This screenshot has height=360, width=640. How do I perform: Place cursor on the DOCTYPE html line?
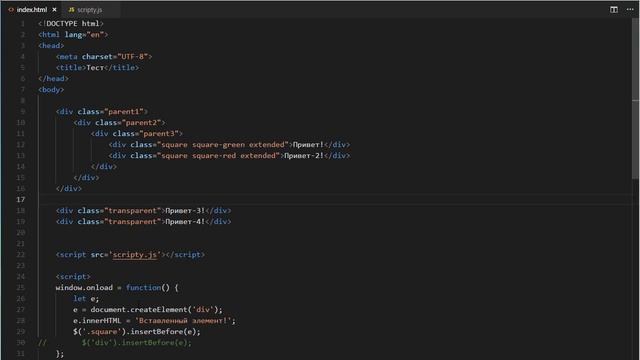coord(71,24)
